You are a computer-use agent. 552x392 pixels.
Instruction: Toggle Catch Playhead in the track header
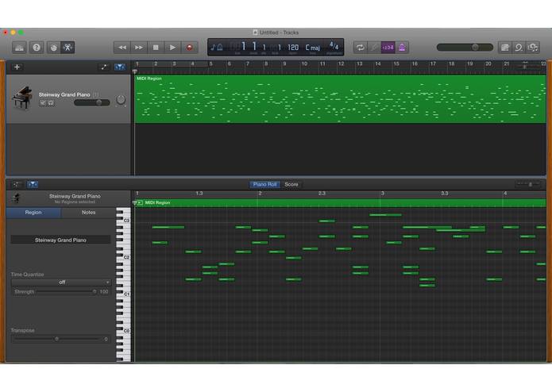[120, 67]
